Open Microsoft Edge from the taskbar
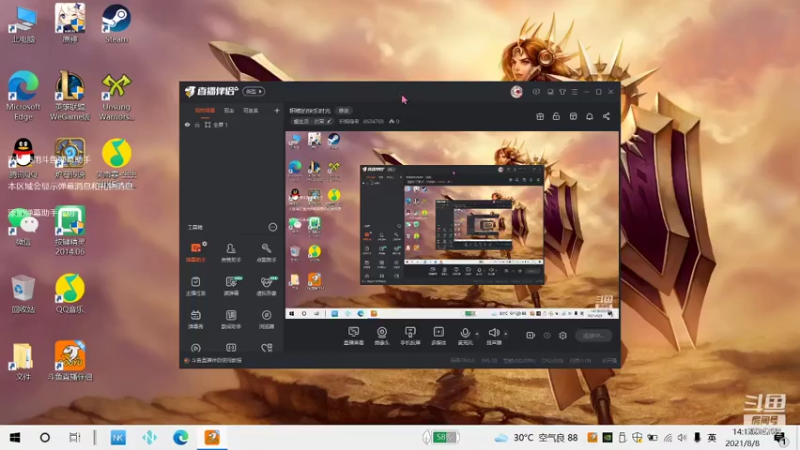 point(181,437)
